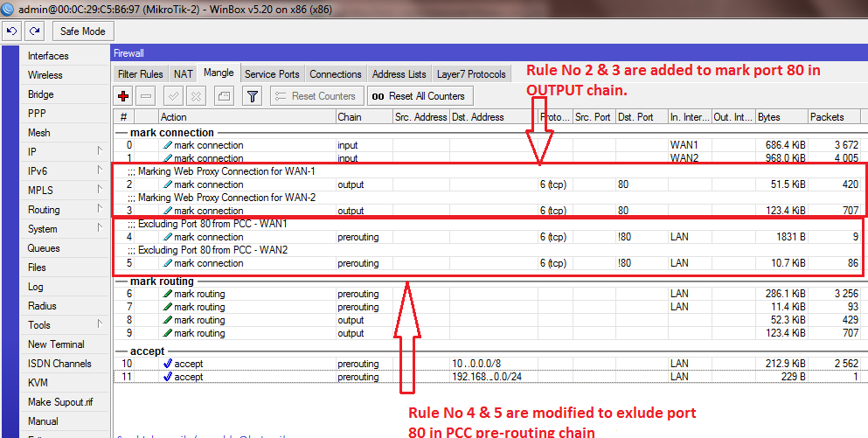Switch to Filter Rules tab
This screenshot has width=868, height=438.
click(x=141, y=74)
